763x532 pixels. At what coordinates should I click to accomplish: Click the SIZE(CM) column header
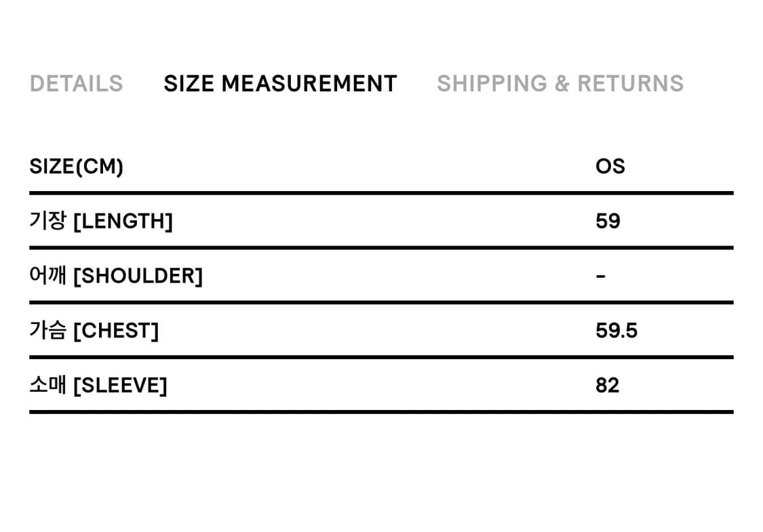[x=77, y=166]
